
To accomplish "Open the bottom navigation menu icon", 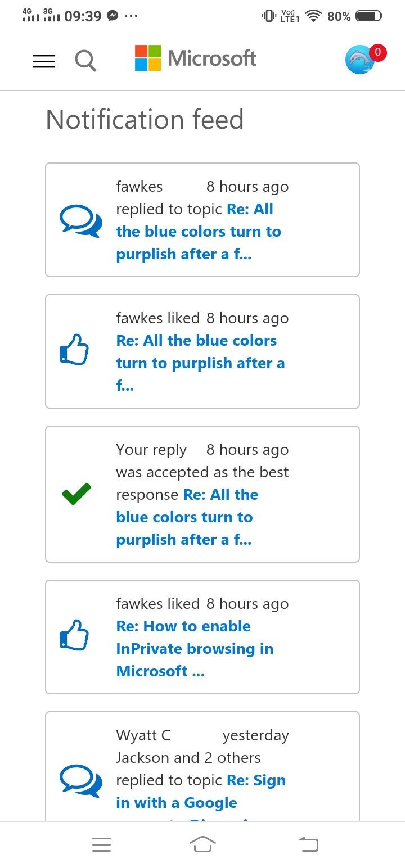I will 101,844.
